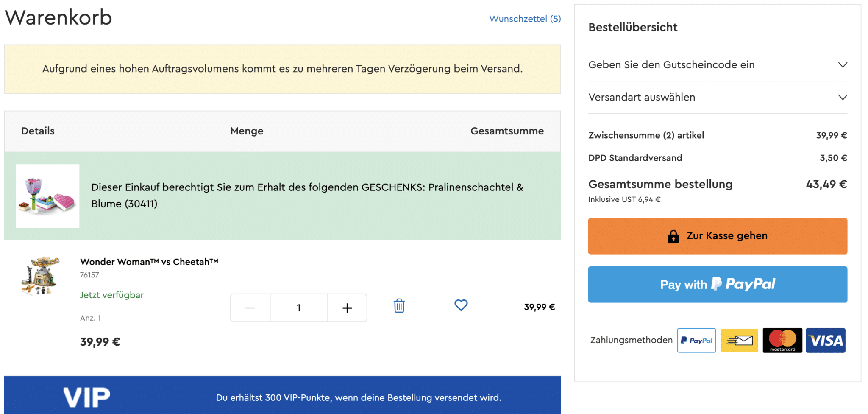
Task: Click the VISA payment icon
Action: (826, 340)
